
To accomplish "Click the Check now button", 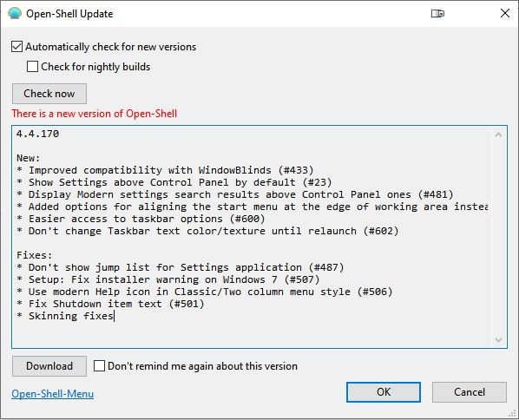I will (x=49, y=94).
